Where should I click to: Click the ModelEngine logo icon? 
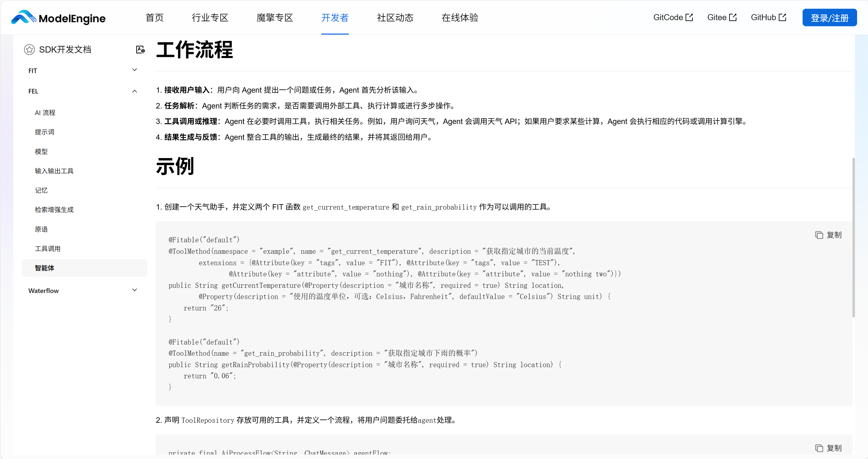click(x=24, y=17)
